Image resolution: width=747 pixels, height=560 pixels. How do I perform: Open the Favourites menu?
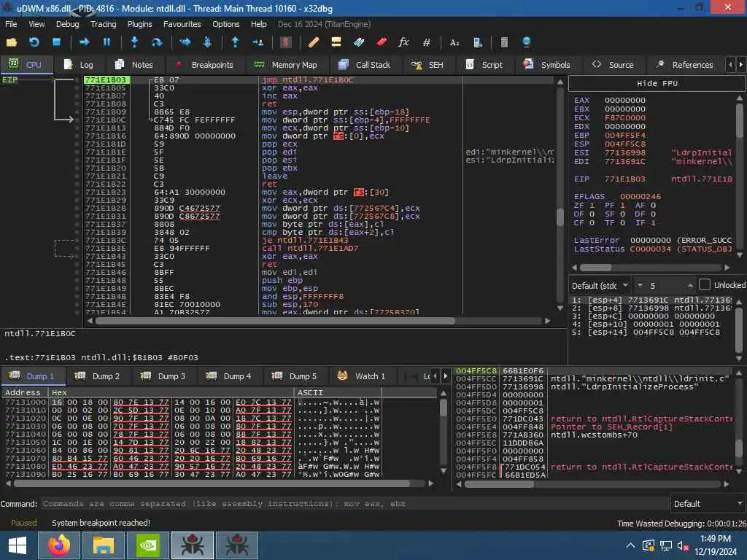pyautogui.click(x=182, y=24)
